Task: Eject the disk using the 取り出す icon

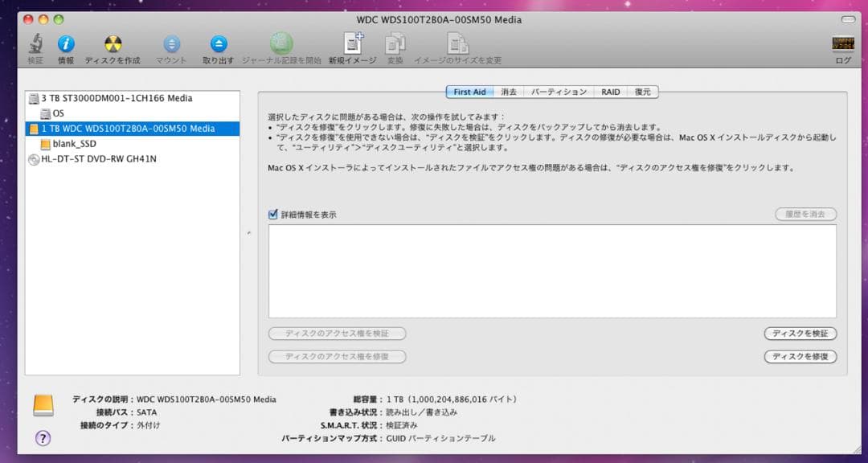Action: click(218, 44)
